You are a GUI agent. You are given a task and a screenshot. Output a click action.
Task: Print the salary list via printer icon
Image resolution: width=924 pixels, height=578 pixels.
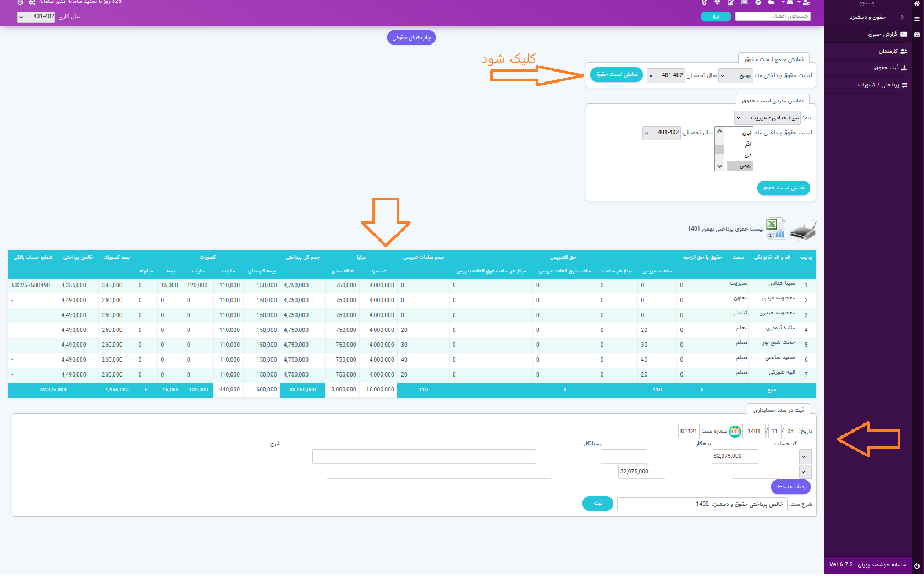tap(802, 230)
